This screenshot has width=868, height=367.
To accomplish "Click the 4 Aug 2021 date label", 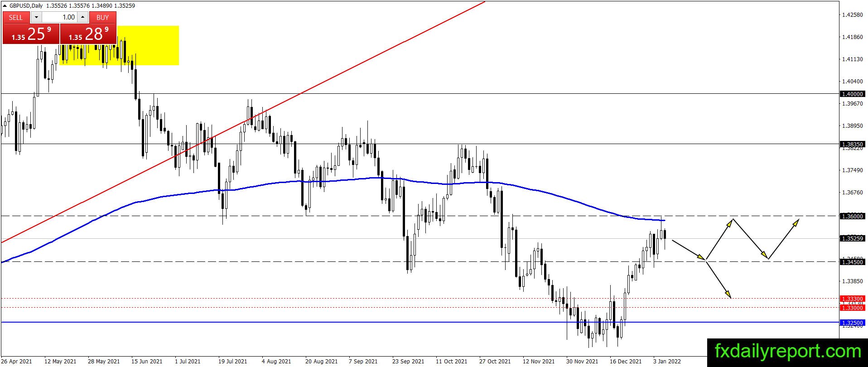I will pyautogui.click(x=276, y=362).
